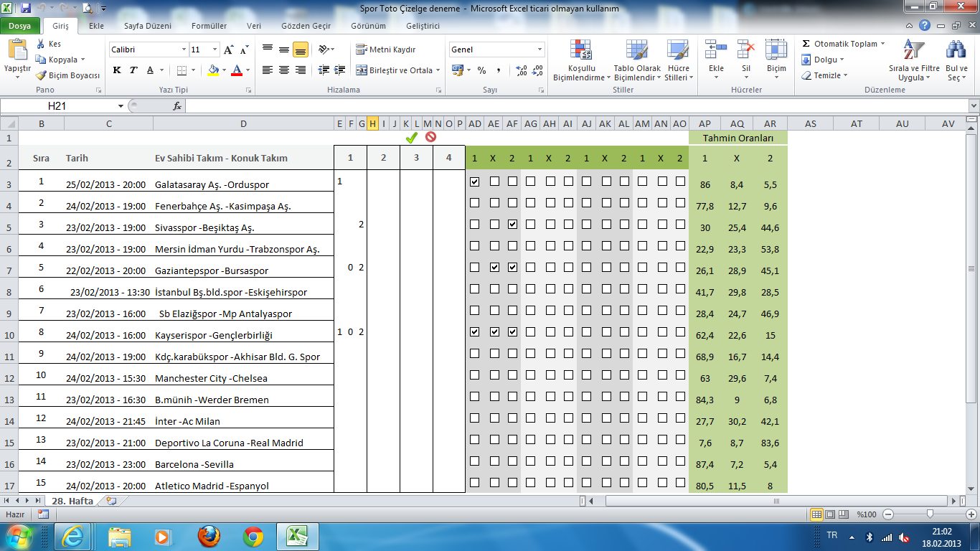Check first X checkbox for Manchester City row

(x=494, y=375)
